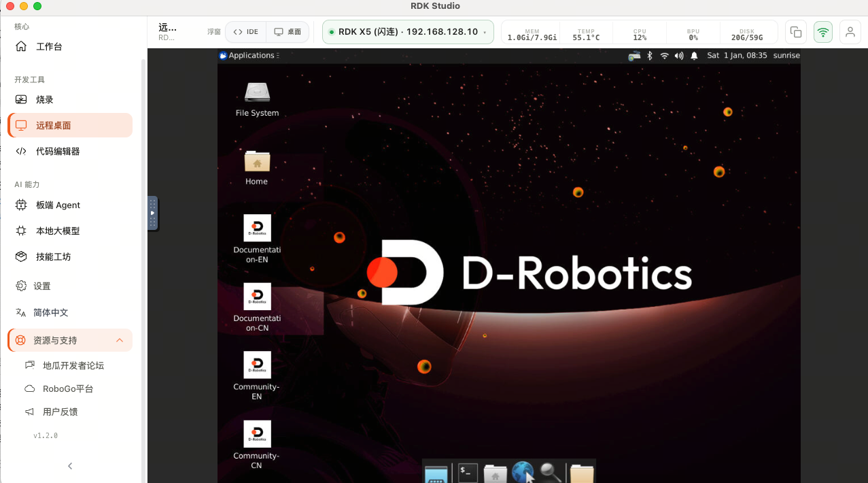The image size is (868, 483).
Task: Click the version label v1.2.0
Action: click(x=46, y=435)
